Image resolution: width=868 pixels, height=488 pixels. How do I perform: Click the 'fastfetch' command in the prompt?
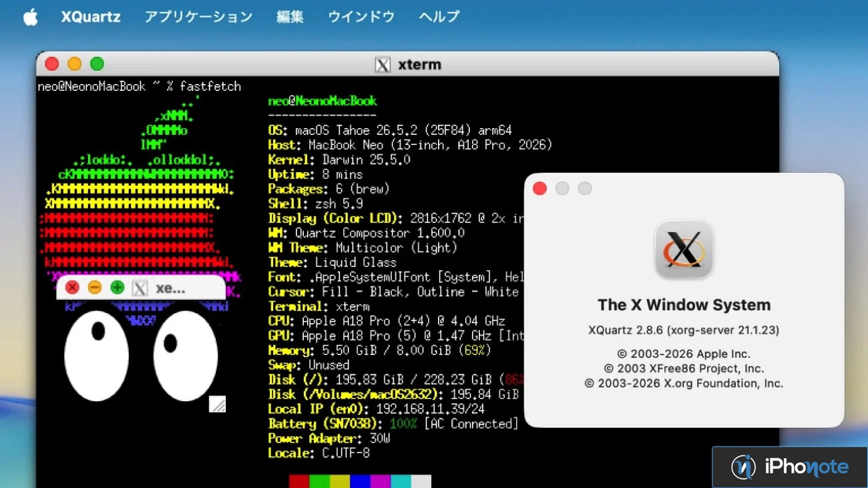pos(210,86)
